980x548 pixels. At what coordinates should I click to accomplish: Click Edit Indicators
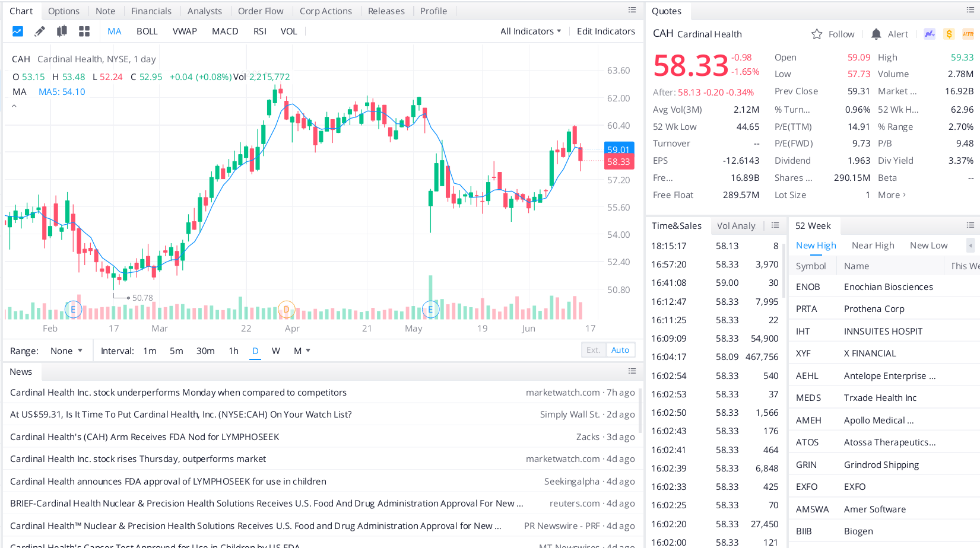point(606,31)
